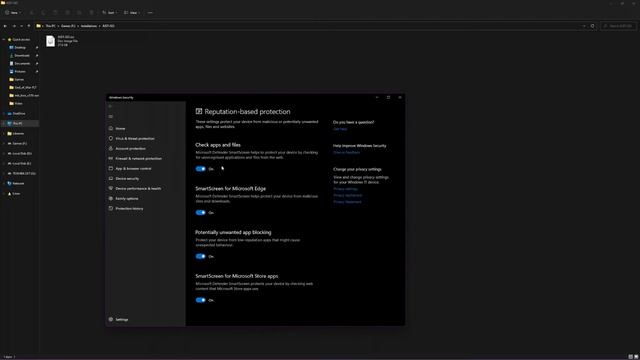Toggle Potentially unwanted app blocking off
Image resolution: width=640 pixels, height=360 pixels.
coord(200,256)
